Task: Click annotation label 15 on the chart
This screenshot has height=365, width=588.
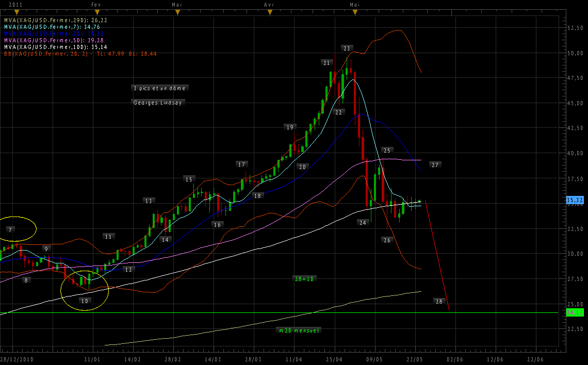Action: tap(189, 179)
